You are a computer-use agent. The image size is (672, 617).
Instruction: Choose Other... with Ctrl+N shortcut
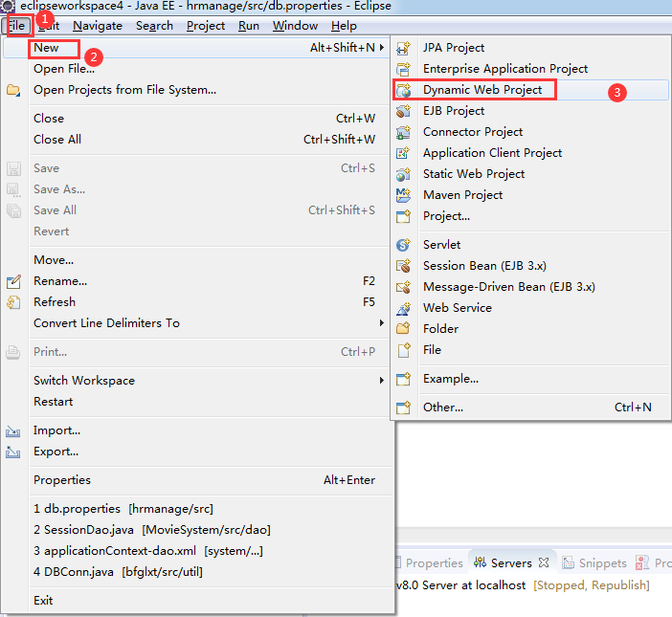[x=530, y=408]
